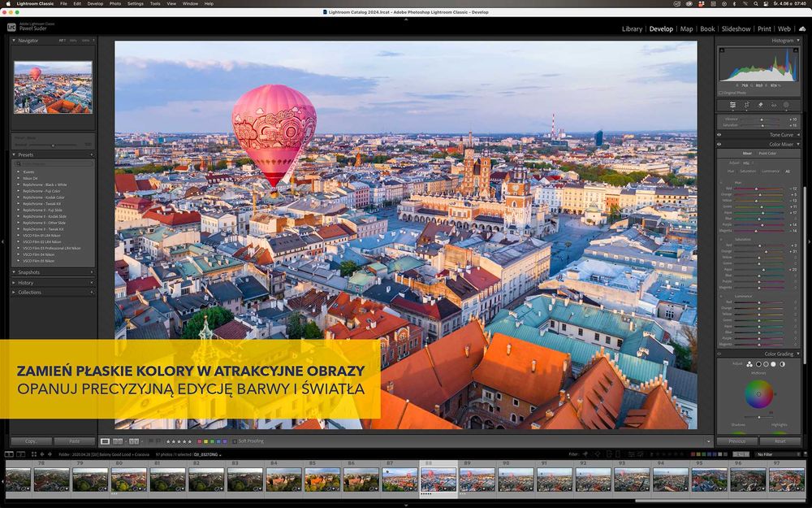This screenshot has height=508, width=812.
Task: Select the Edit sliders tool icon
Action: click(x=732, y=105)
